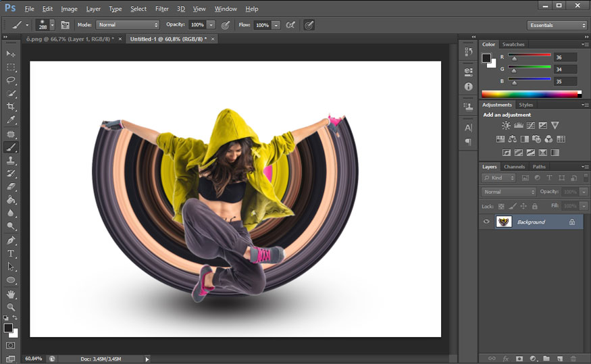Click the Background layer thumbnail
The image size is (591, 364).
[x=503, y=222]
